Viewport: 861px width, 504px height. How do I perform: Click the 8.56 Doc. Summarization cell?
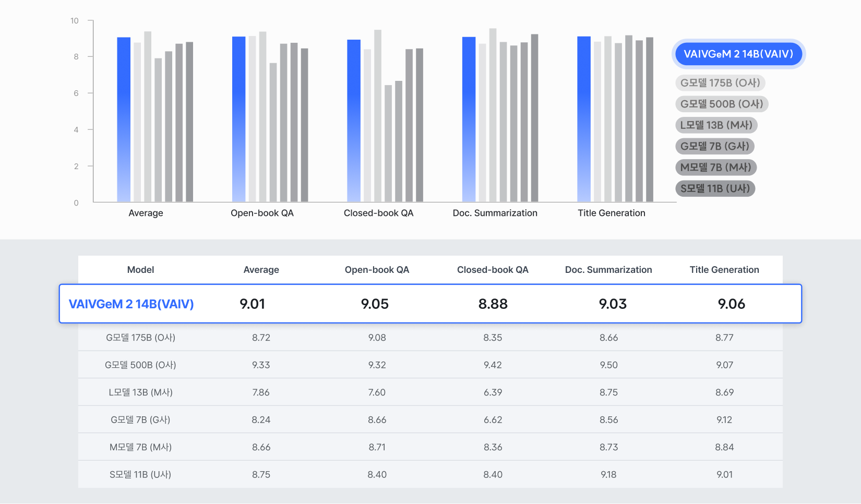(x=609, y=420)
